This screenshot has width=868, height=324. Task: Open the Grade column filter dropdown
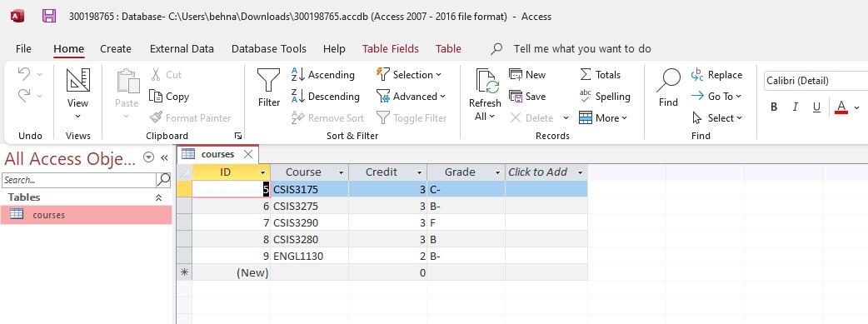(497, 172)
